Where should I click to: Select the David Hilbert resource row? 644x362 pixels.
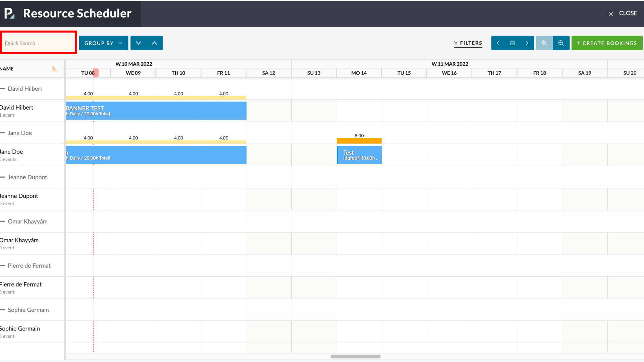point(32,111)
